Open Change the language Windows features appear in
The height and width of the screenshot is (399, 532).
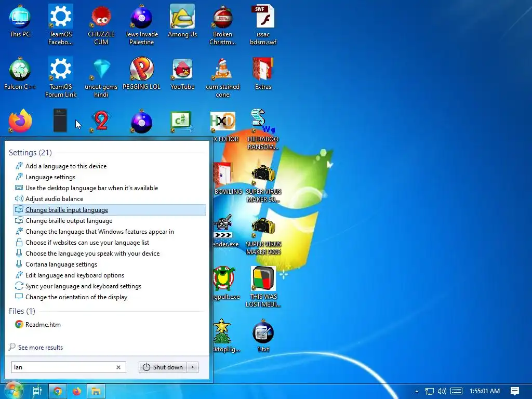(109, 231)
